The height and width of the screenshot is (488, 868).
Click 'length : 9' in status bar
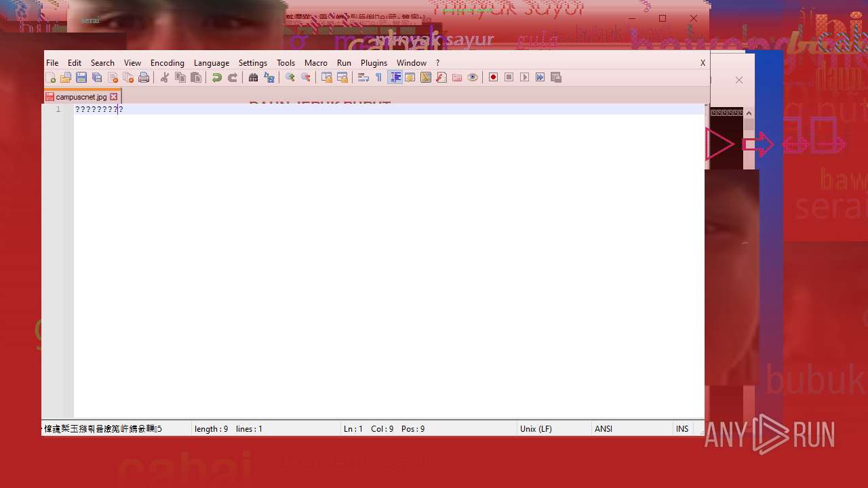coord(211,428)
